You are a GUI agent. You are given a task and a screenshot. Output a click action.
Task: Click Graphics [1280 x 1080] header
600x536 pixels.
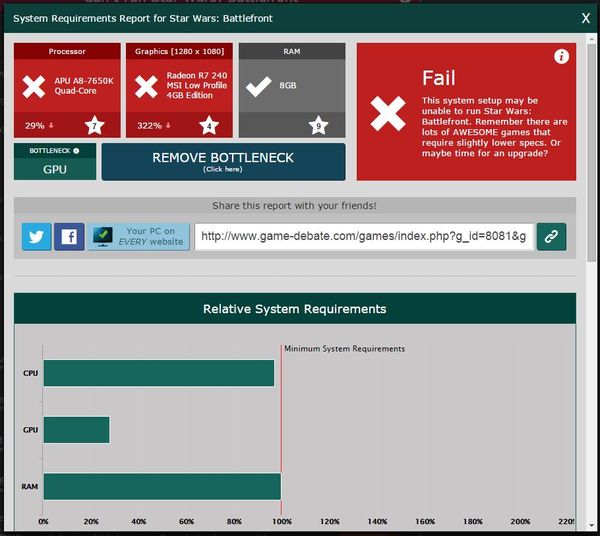(x=179, y=51)
